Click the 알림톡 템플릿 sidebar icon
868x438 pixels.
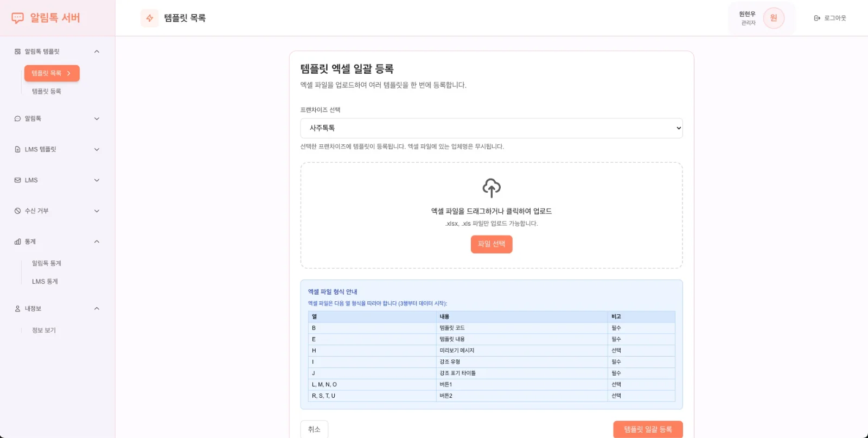click(17, 52)
